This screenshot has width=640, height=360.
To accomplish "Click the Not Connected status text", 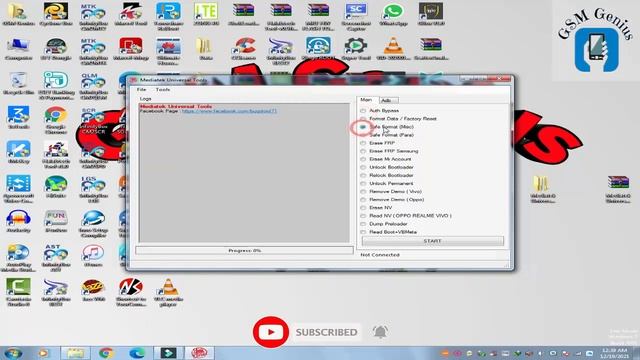I will tap(380, 255).
